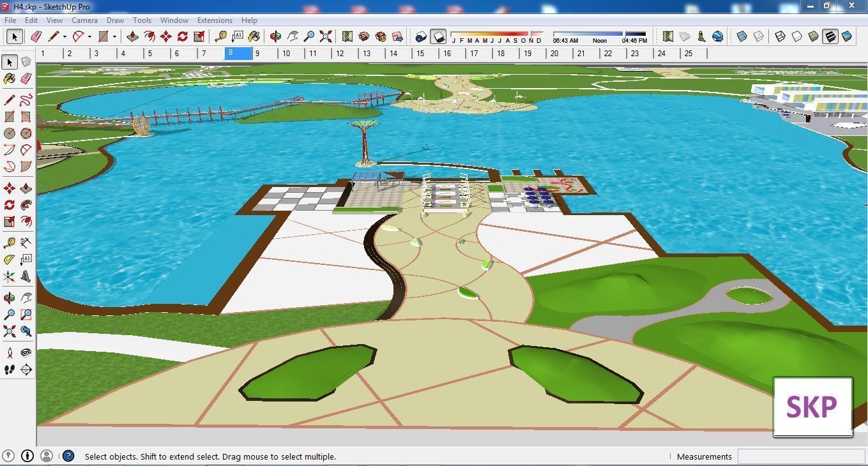This screenshot has width=868, height=466.
Task: Switch to Wireframe style
Action: 780,36
